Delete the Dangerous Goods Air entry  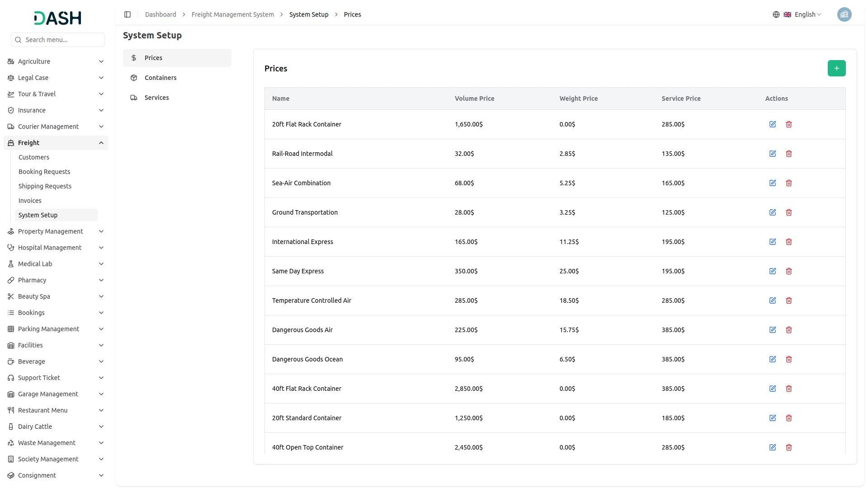(x=789, y=330)
